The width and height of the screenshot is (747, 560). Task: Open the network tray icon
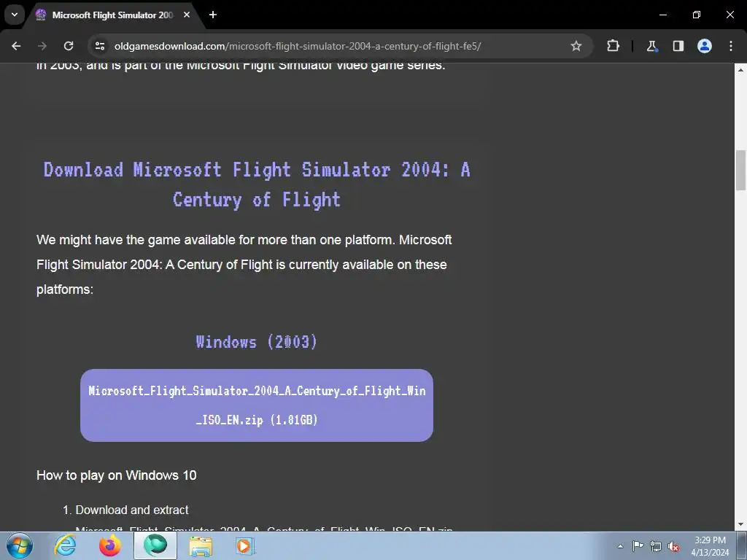656,547
